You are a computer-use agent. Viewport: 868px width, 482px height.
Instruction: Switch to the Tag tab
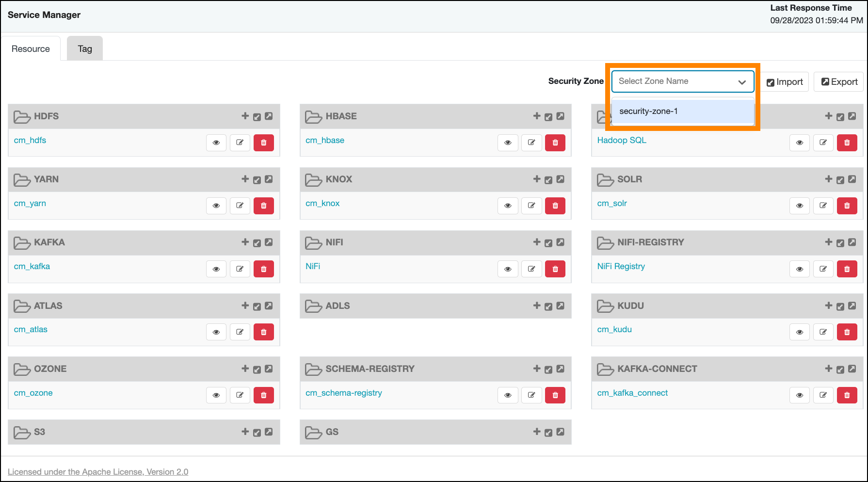coord(85,49)
